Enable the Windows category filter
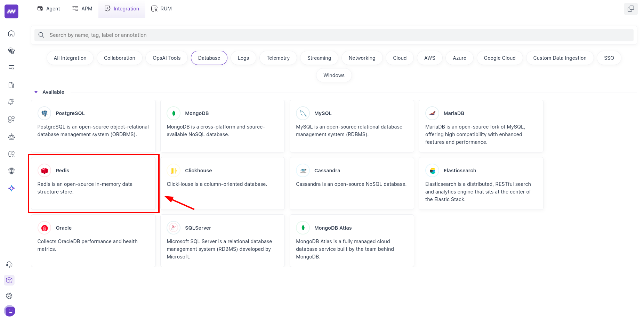This screenshot has width=644, height=321. point(333,75)
